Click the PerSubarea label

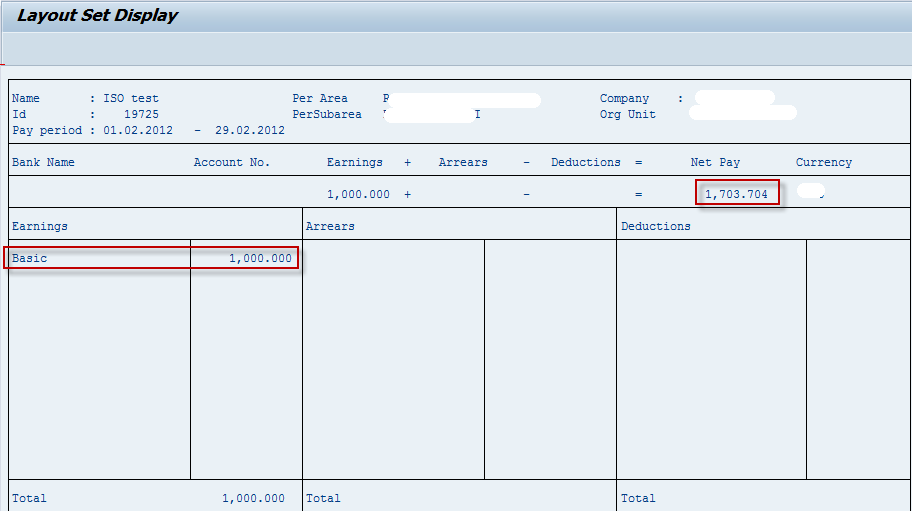[327, 115]
